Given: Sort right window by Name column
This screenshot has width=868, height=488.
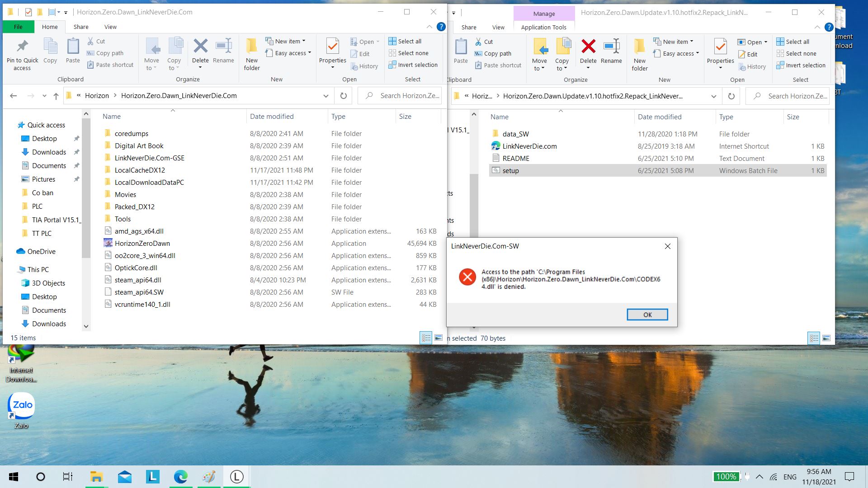Looking at the screenshot, I should coord(500,117).
